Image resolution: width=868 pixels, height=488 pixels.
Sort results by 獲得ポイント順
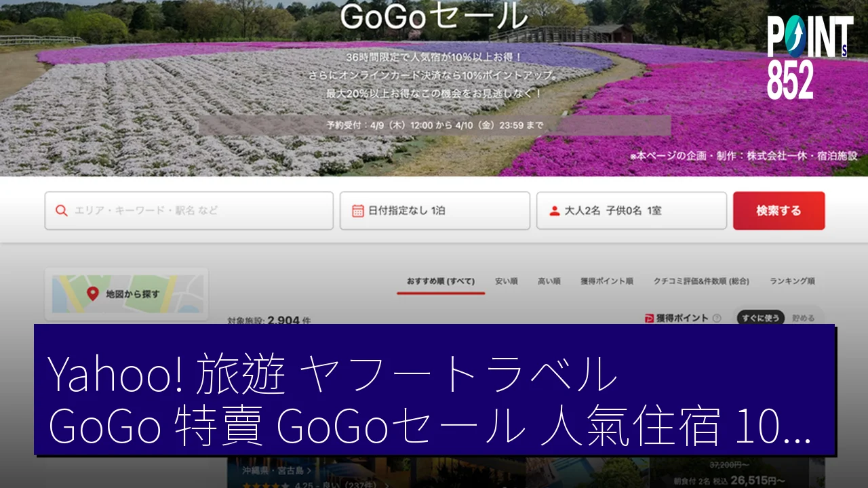pos(606,281)
